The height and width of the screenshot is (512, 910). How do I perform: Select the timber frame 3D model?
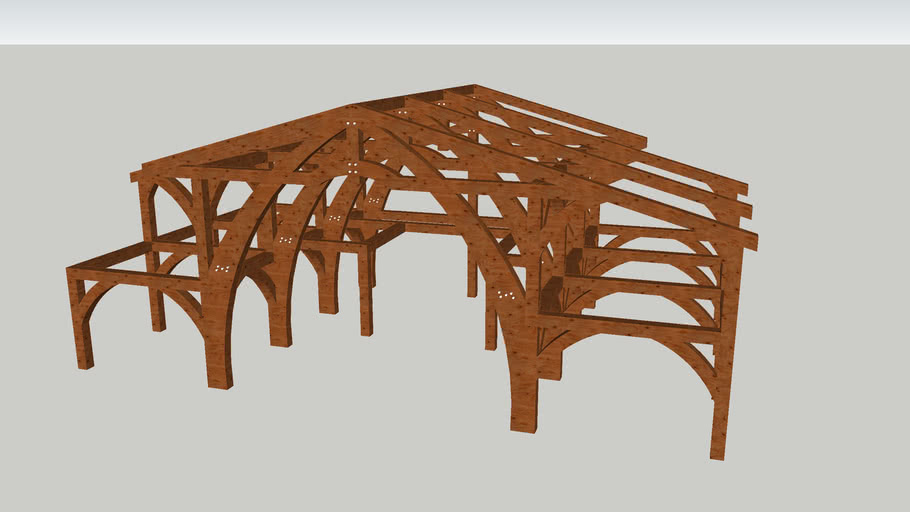click(x=412, y=272)
